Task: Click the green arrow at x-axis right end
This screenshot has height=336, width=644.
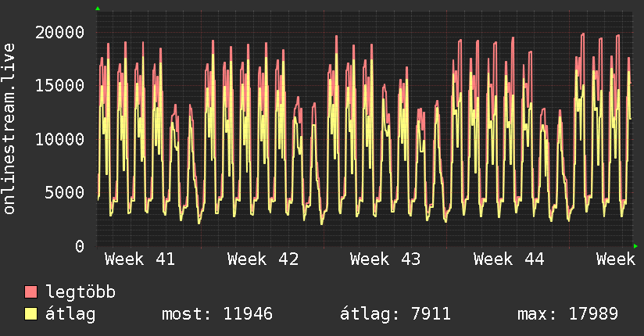Action: 635,246
